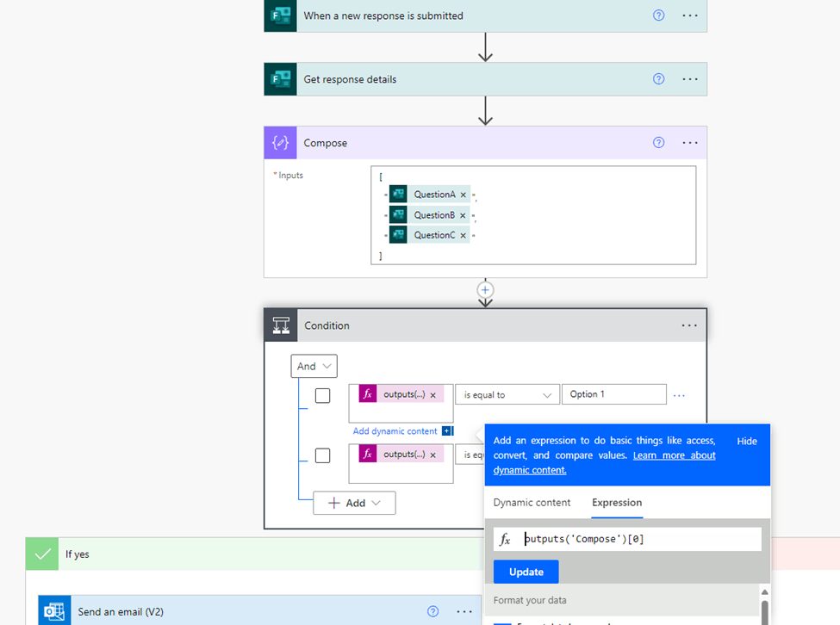840x625 pixels.
Task: Click Forms icon on Get response details
Action: click(280, 79)
